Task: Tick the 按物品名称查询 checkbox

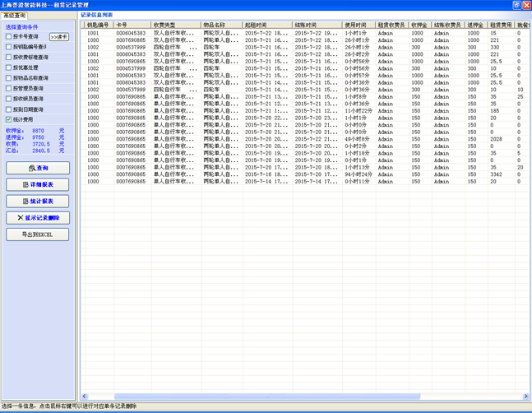Action: click(x=9, y=78)
